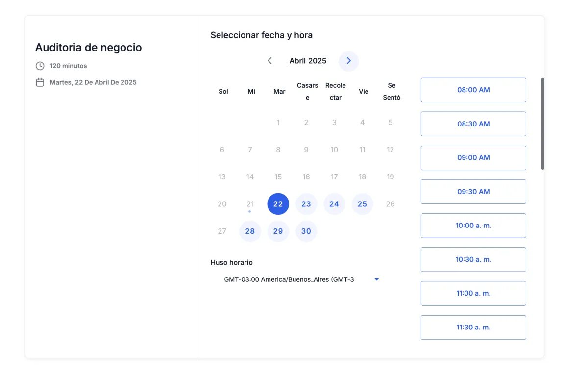Select April 30 in the calendar

point(306,231)
